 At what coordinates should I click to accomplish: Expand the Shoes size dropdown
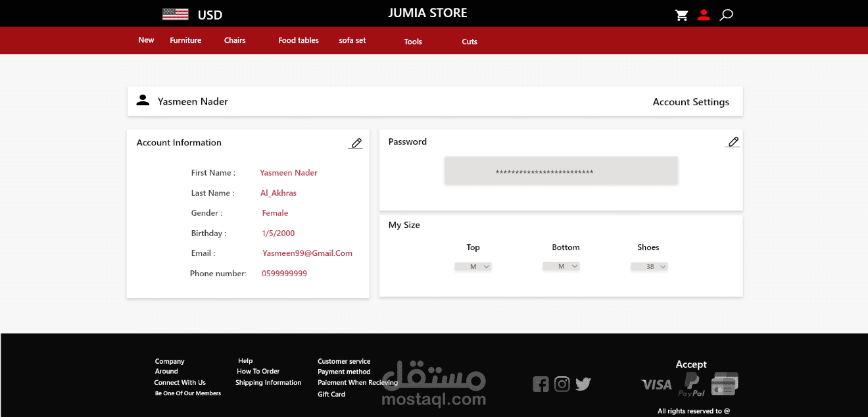coord(649,267)
